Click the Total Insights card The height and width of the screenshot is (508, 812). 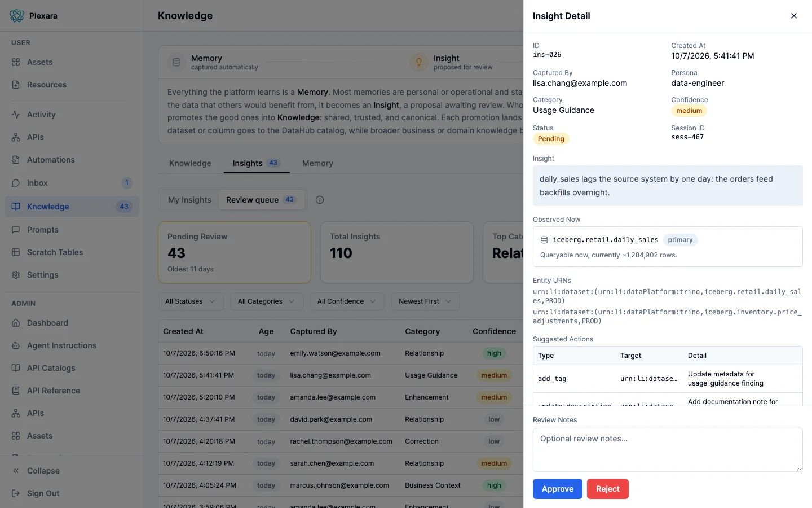[x=397, y=252]
